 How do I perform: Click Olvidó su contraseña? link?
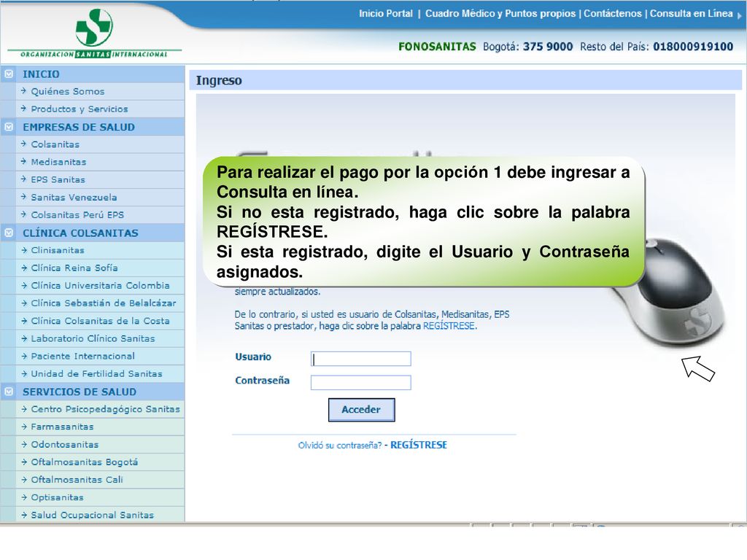(x=340, y=446)
